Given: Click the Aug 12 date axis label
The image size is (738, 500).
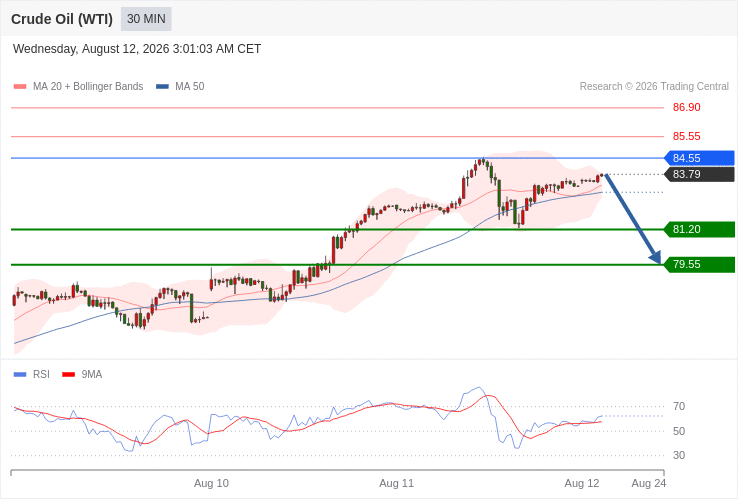Looking at the screenshot, I should click(x=582, y=483).
